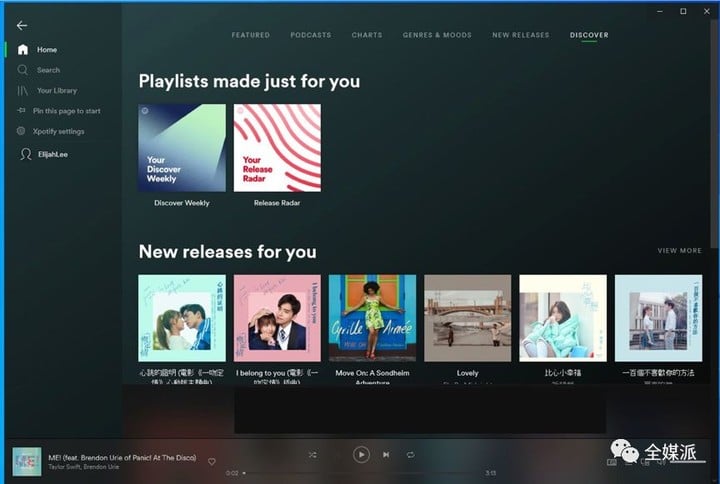Screen dimensions: 720x484
Task: Click the New releases for you heading
Action: coord(228,252)
